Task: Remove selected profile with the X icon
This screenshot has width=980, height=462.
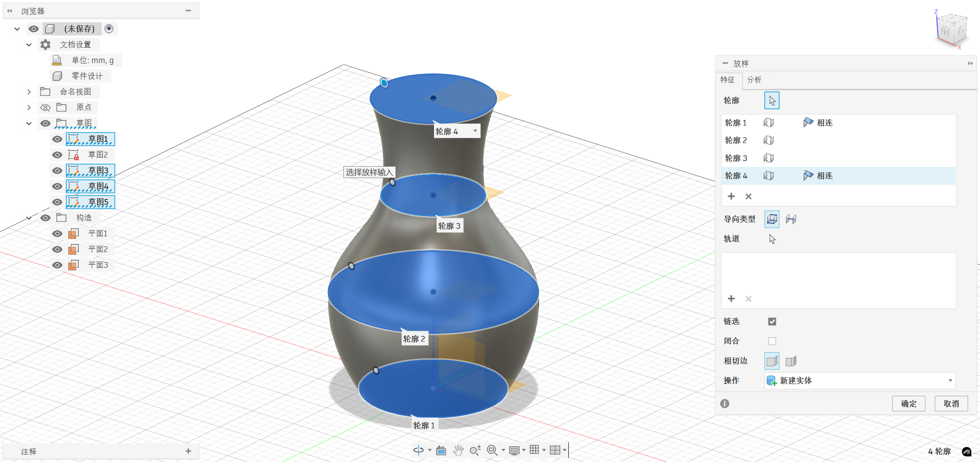Action: click(749, 196)
